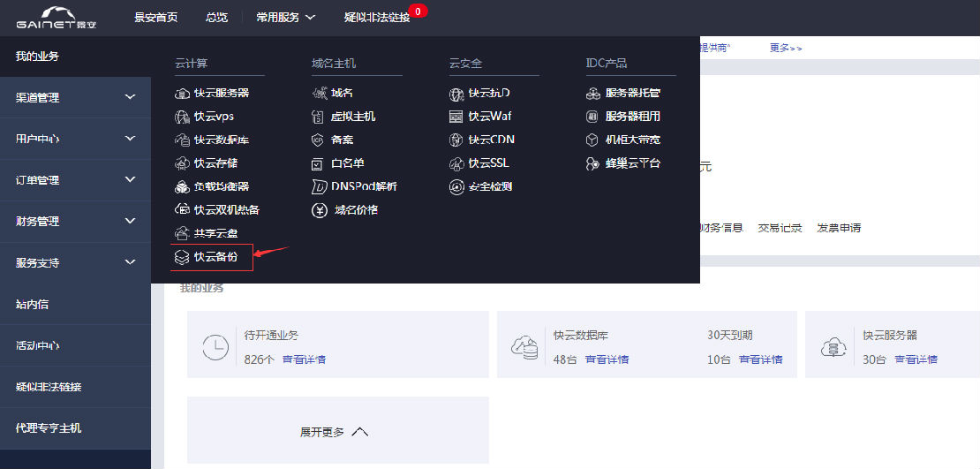
Task: Click the 蜂巢云平台 icon
Action: coord(593,163)
